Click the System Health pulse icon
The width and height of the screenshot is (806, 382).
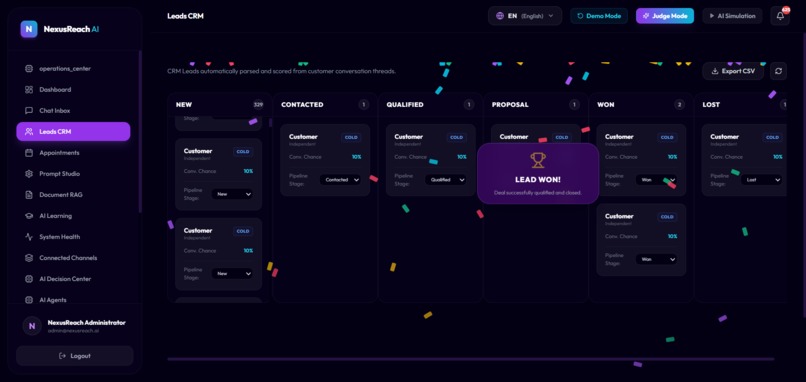29,237
